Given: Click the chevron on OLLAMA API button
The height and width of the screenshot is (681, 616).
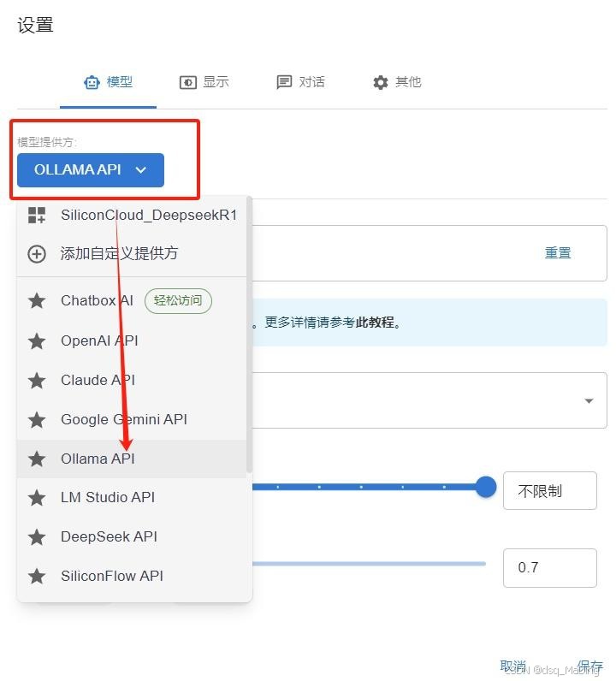Looking at the screenshot, I should pos(141,169).
